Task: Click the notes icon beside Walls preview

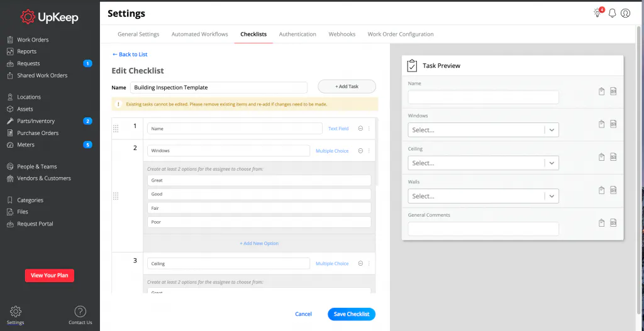Action: click(613, 190)
